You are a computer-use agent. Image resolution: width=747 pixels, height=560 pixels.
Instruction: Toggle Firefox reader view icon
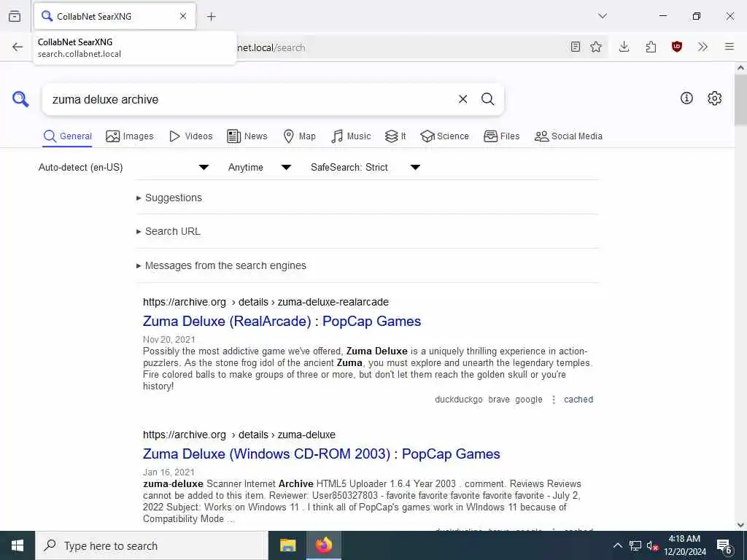click(576, 47)
